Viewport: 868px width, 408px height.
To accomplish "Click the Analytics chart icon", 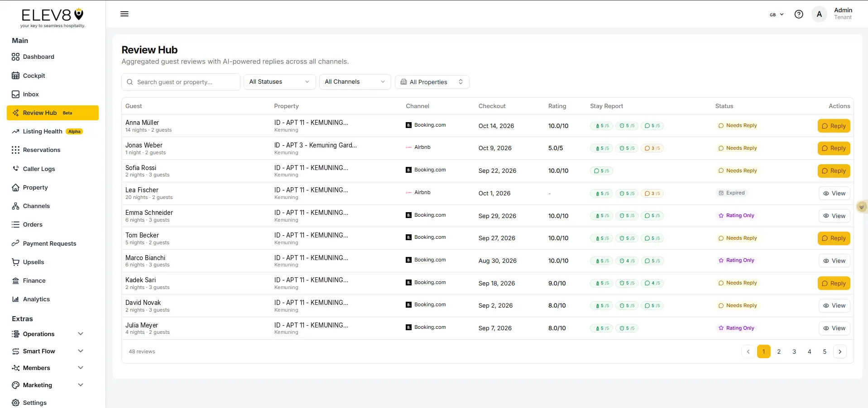I will [x=15, y=299].
